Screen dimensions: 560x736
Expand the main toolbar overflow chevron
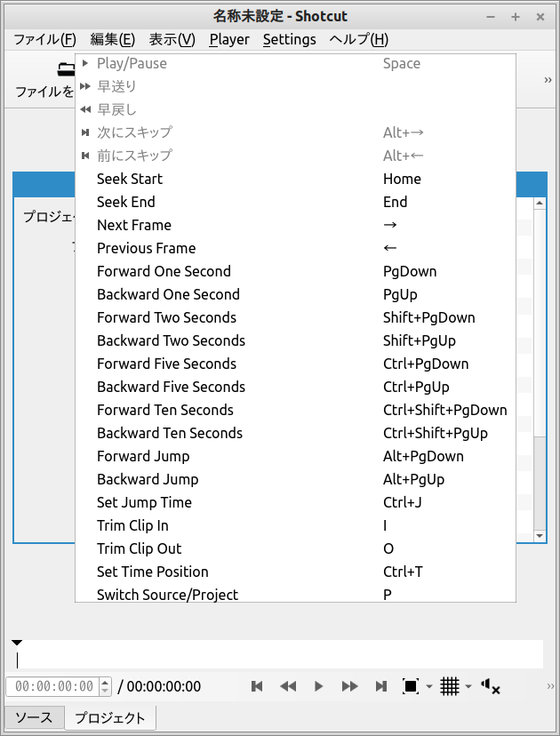pyautogui.click(x=548, y=80)
